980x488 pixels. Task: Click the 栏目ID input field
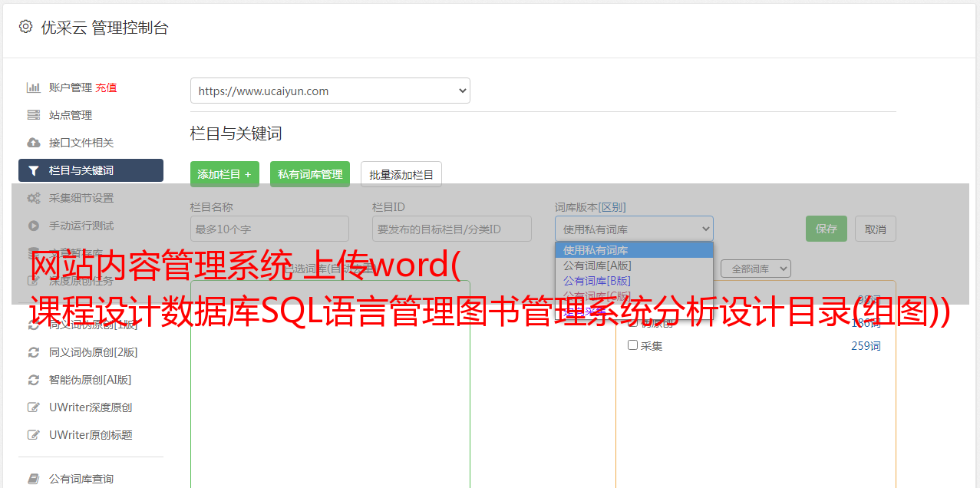tap(452, 229)
